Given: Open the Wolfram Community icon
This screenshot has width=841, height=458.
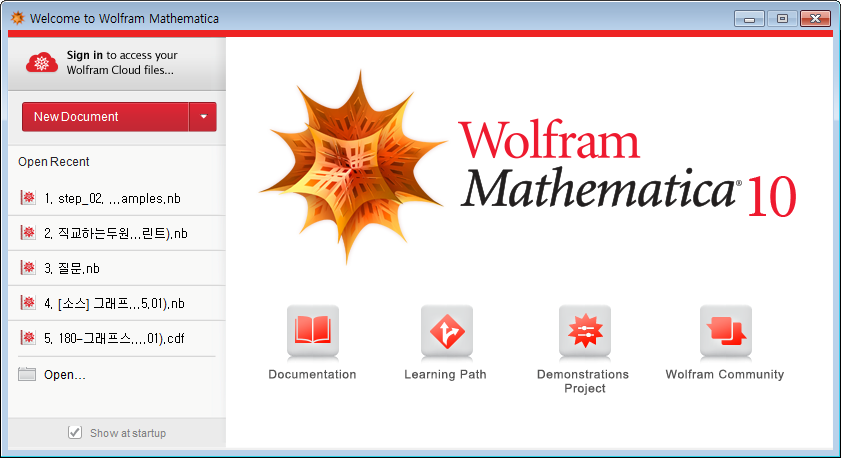Looking at the screenshot, I should 726,331.
